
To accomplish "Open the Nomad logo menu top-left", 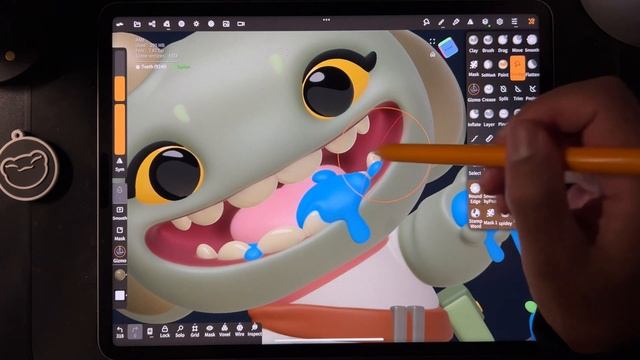I will coord(120,24).
